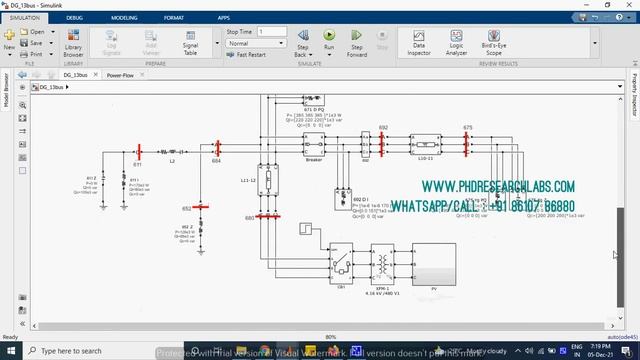Image resolution: width=640 pixels, height=360 pixels.
Task: Open the Signal Table
Action: [190, 42]
